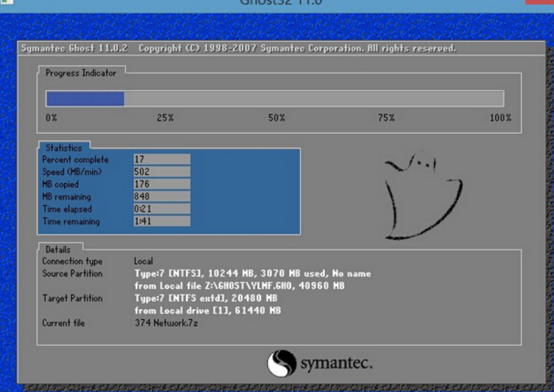Click the source file path Z:\GHOST\YLMF.GHO line
The height and width of the screenshot is (392, 554).
pos(240,286)
